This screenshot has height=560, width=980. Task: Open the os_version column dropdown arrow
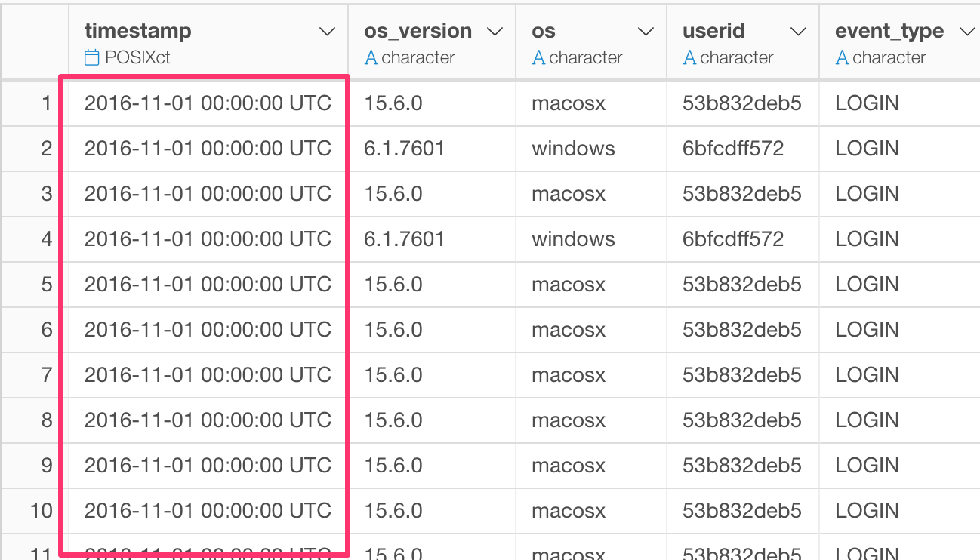(x=495, y=32)
